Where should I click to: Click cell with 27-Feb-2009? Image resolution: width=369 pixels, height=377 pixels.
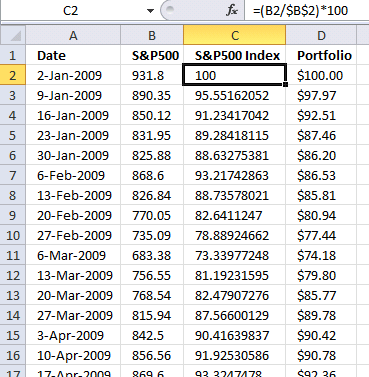click(x=73, y=235)
